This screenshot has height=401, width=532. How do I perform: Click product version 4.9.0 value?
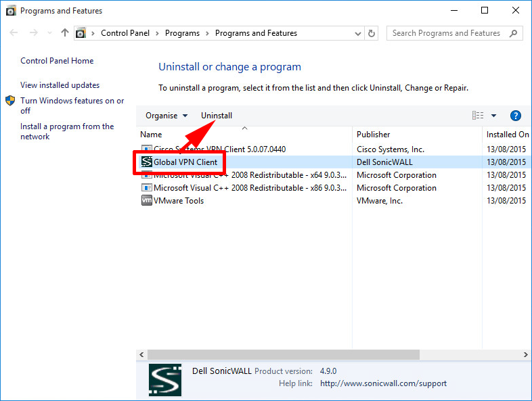[328, 371]
